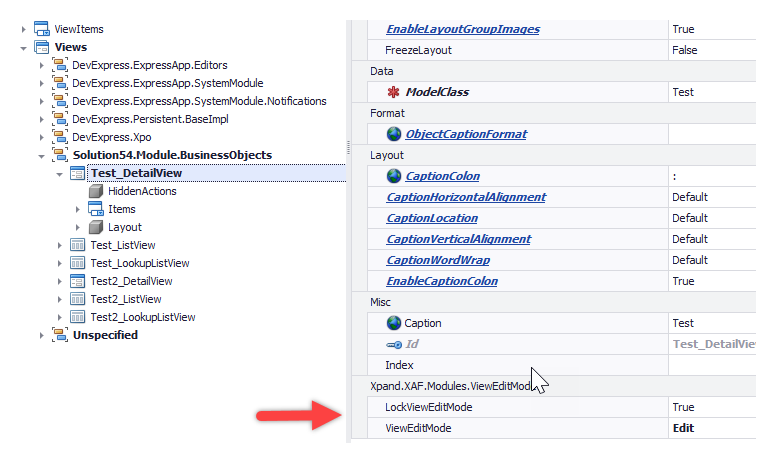
Task: Expand the Test2_DetailView node
Action: (x=59, y=281)
